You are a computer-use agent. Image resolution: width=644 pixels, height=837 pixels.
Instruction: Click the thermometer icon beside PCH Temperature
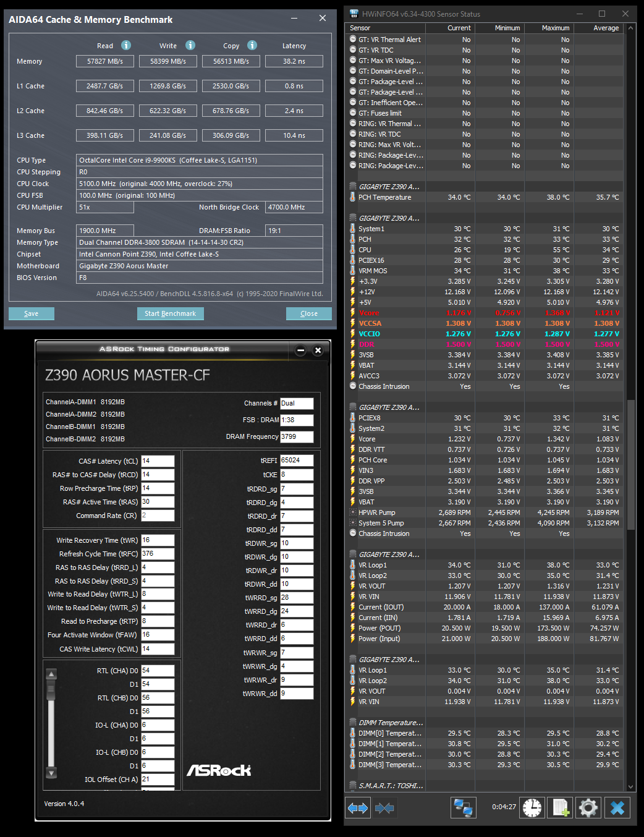tap(352, 197)
